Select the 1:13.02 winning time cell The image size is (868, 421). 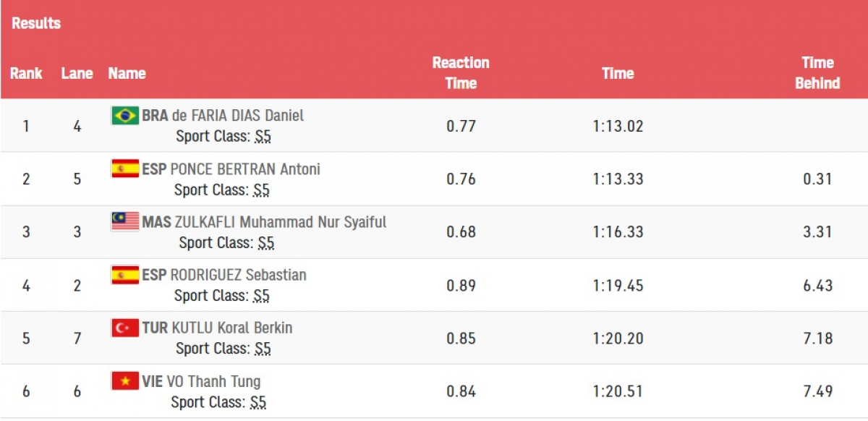coord(618,127)
